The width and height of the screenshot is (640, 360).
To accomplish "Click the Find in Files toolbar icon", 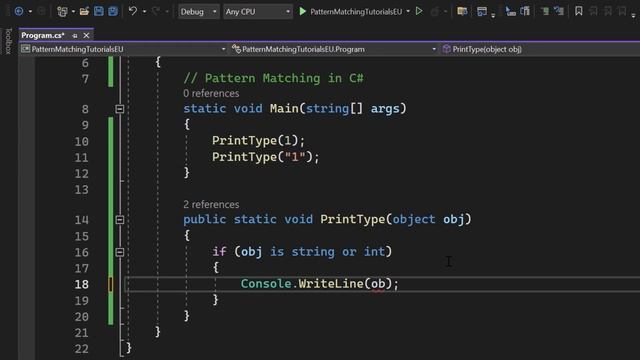I will tap(462, 11).
